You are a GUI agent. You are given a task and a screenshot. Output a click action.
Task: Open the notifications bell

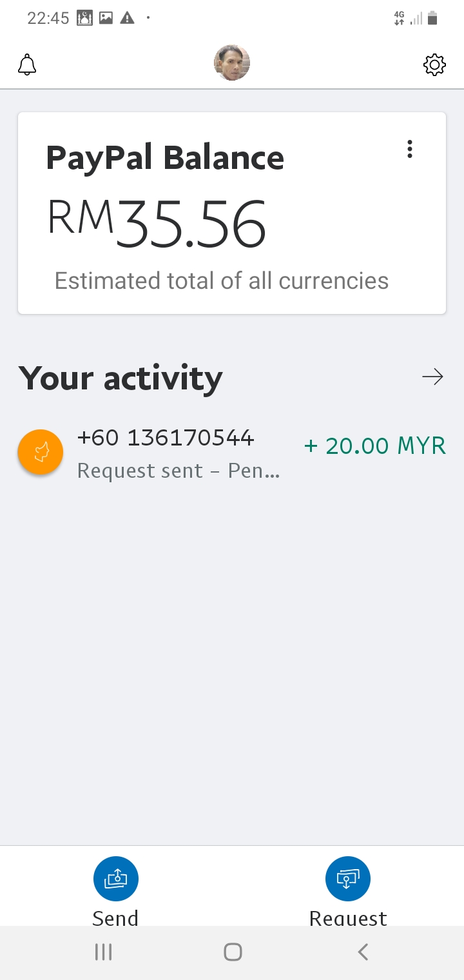pyautogui.click(x=27, y=64)
